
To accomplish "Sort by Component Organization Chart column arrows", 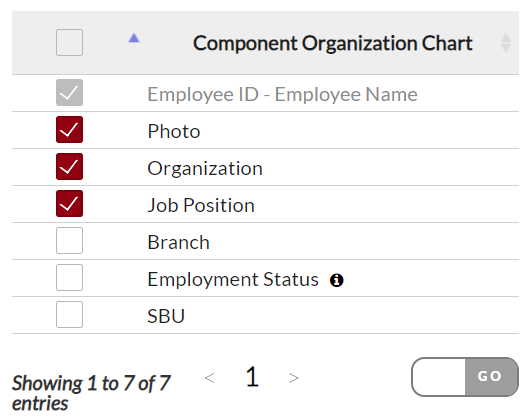I will click(x=506, y=43).
